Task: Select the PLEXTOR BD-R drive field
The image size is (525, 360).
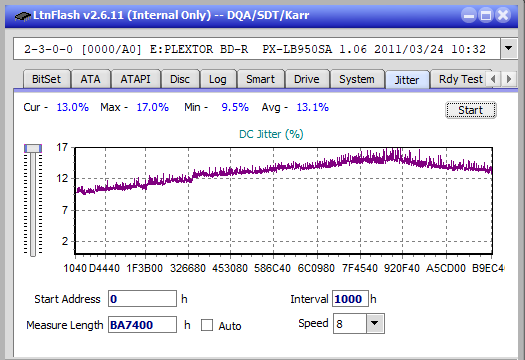Action: pos(257,49)
